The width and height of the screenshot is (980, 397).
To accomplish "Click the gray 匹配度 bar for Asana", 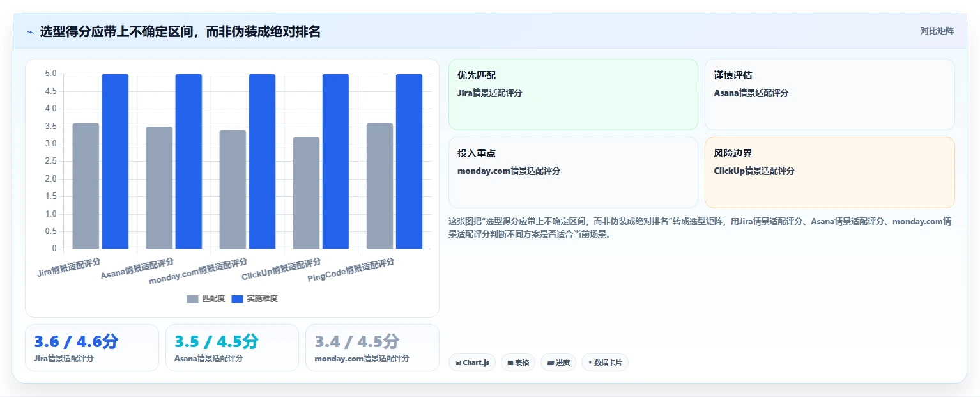I will [159, 187].
